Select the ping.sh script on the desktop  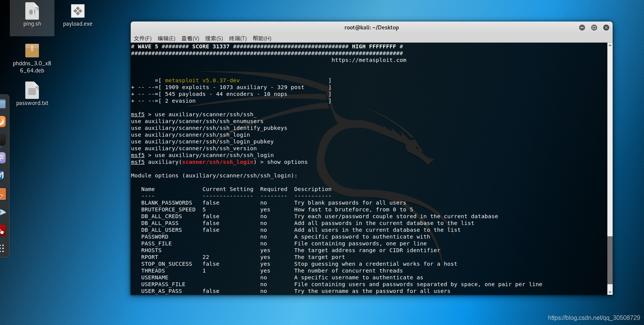click(32, 15)
